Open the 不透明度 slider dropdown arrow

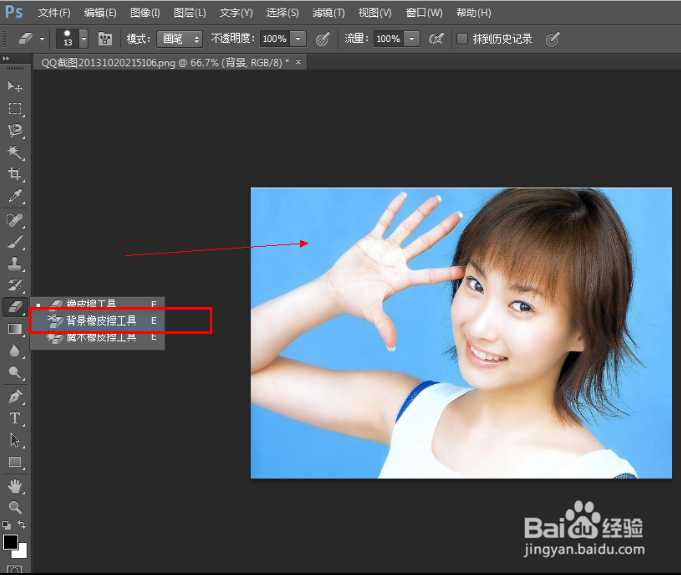pos(298,39)
